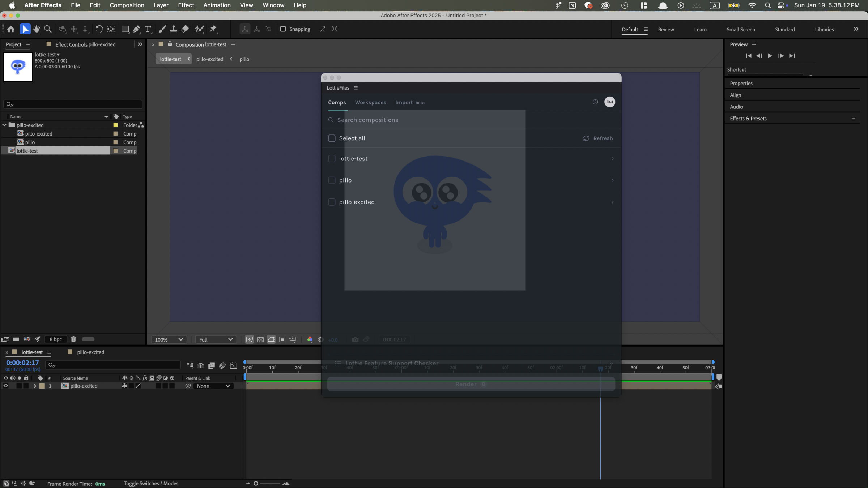Click the Take Snapshot camera icon
This screenshot has width=868, height=488.
pyautogui.click(x=355, y=339)
